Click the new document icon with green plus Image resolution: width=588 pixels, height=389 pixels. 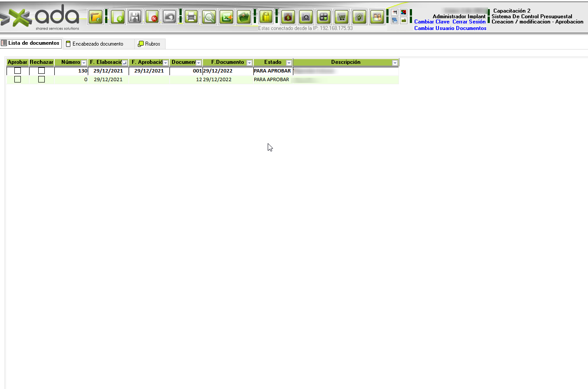click(117, 17)
